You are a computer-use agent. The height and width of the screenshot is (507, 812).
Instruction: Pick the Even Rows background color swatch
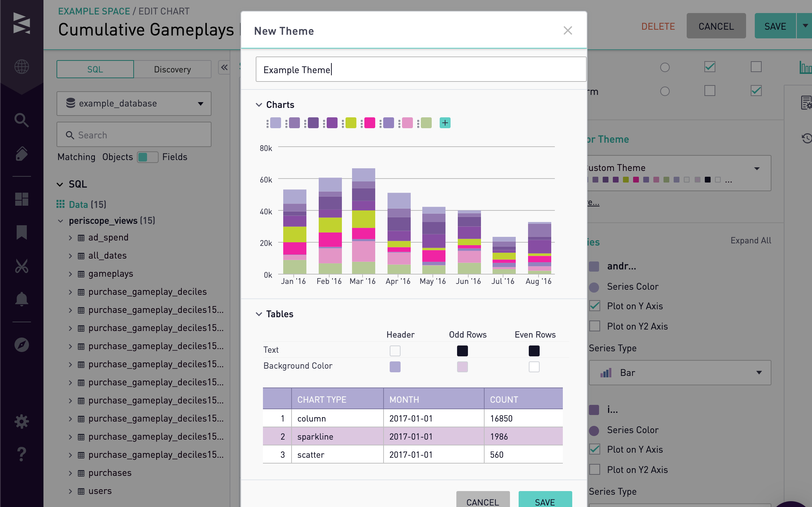pyautogui.click(x=534, y=367)
